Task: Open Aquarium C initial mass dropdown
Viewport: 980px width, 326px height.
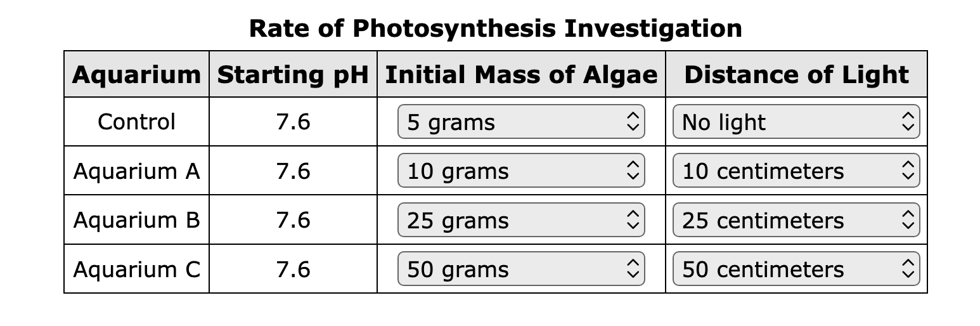Action: pos(521,269)
